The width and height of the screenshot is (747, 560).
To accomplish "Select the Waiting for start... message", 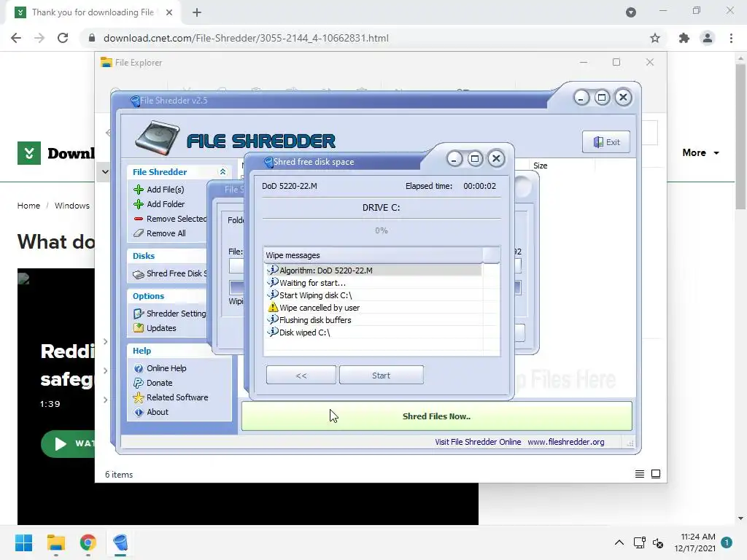I will point(374,283).
